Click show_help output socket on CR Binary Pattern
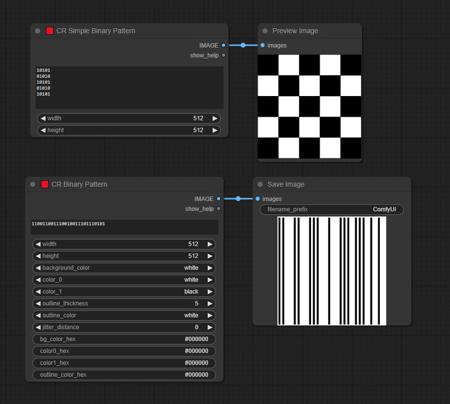Image resolution: width=450 pixels, height=404 pixels. click(x=218, y=209)
